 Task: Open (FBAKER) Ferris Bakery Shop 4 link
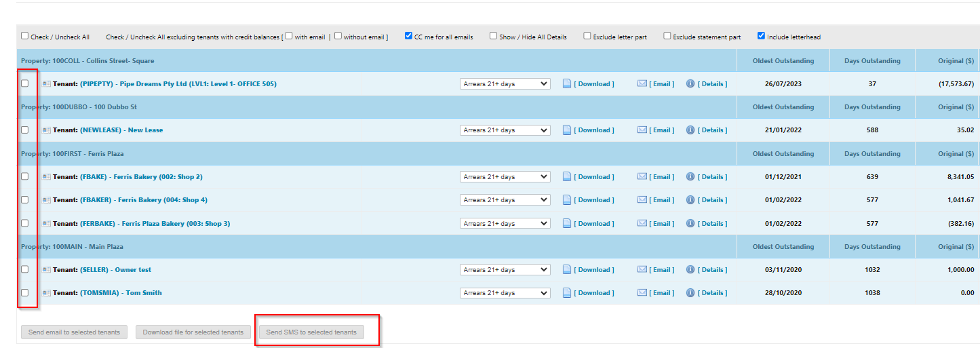click(144, 200)
